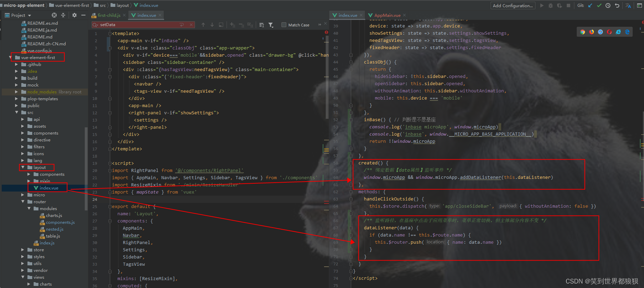Collapse the src folder
The image size is (644, 288).
click(16, 113)
